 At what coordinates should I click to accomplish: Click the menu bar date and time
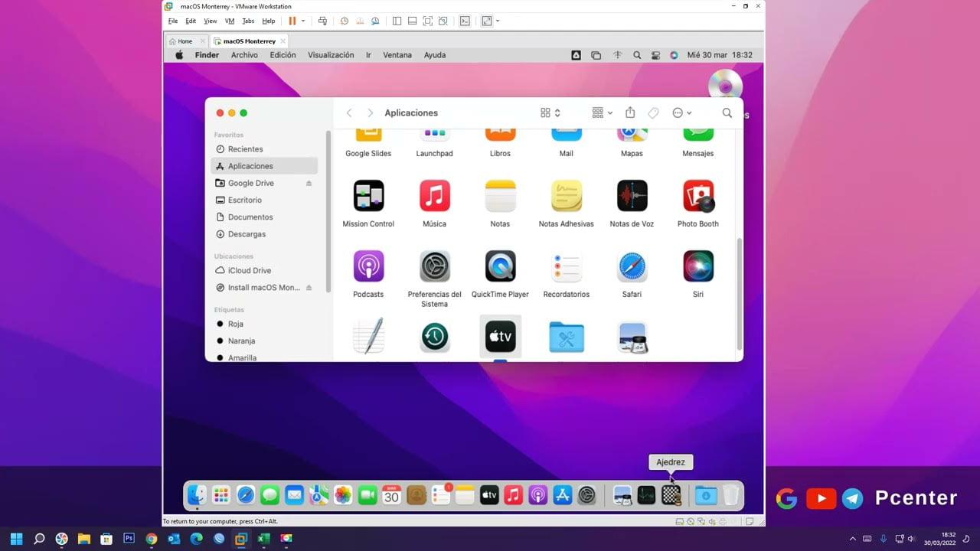click(x=720, y=55)
